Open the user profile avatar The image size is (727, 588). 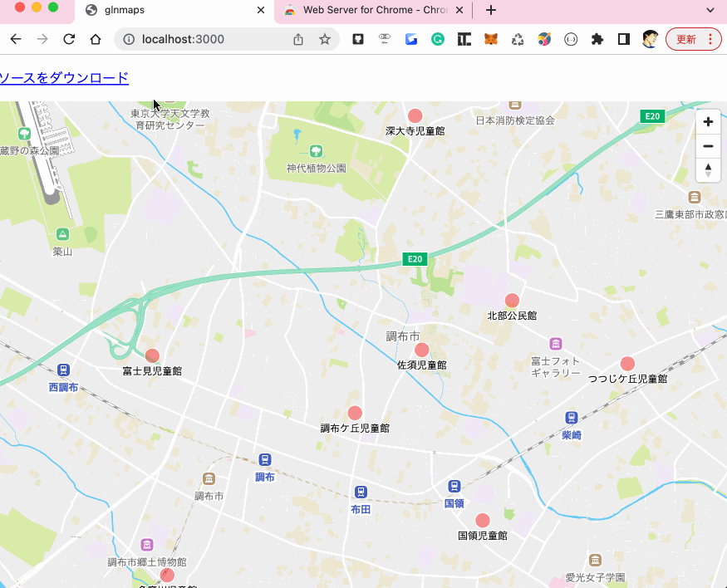[650, 39]
